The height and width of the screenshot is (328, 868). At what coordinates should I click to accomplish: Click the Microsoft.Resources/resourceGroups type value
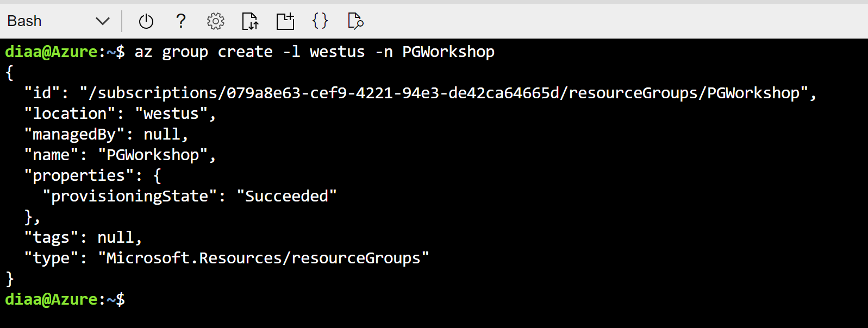click(265, 257)
